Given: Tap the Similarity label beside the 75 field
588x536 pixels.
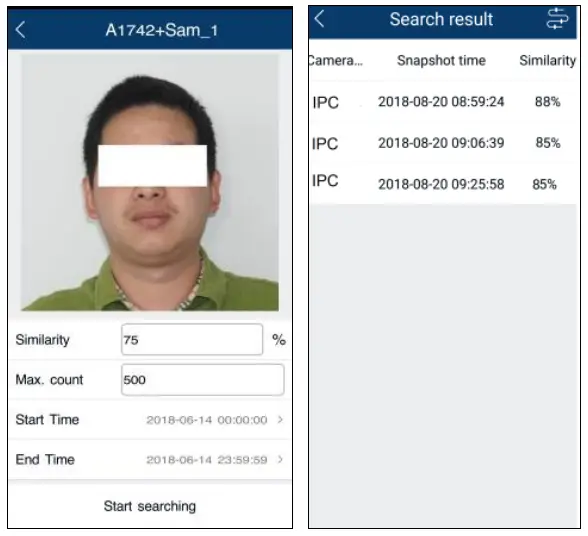Looking at the screenshot, I should click(x=42, y=340).
